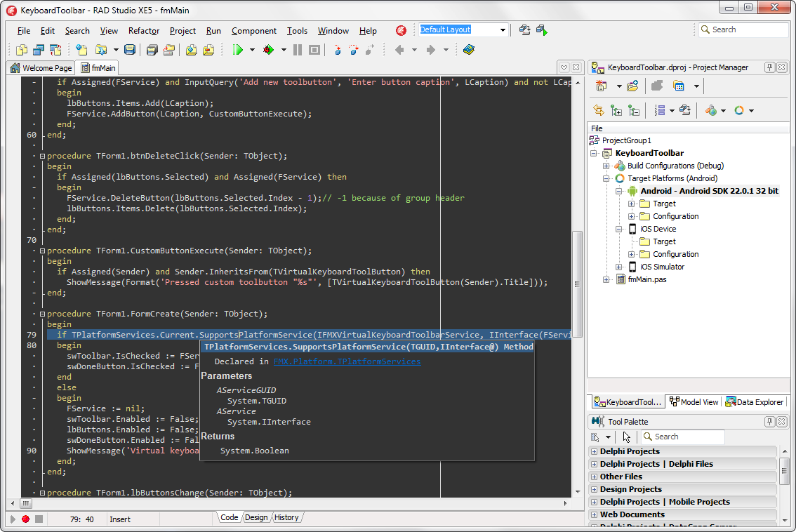
Task: Click Add Existing Project folder icon
Action: [x=632, y=86]
